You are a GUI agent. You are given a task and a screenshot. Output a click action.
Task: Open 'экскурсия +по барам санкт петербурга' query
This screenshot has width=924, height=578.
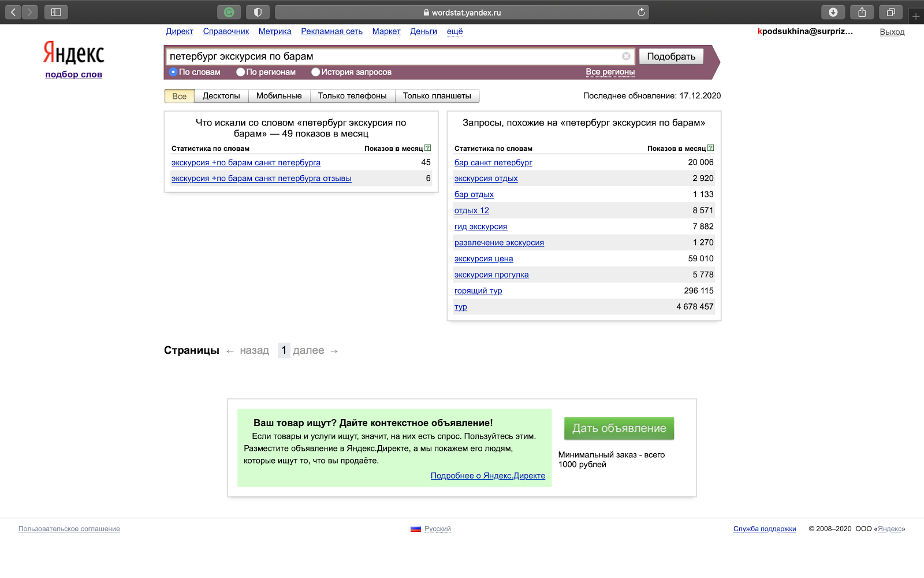coord(246,162)
